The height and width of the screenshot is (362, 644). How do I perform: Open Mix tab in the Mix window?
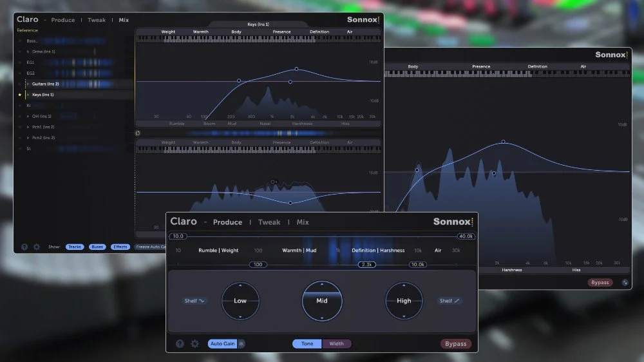coord(124,20)
